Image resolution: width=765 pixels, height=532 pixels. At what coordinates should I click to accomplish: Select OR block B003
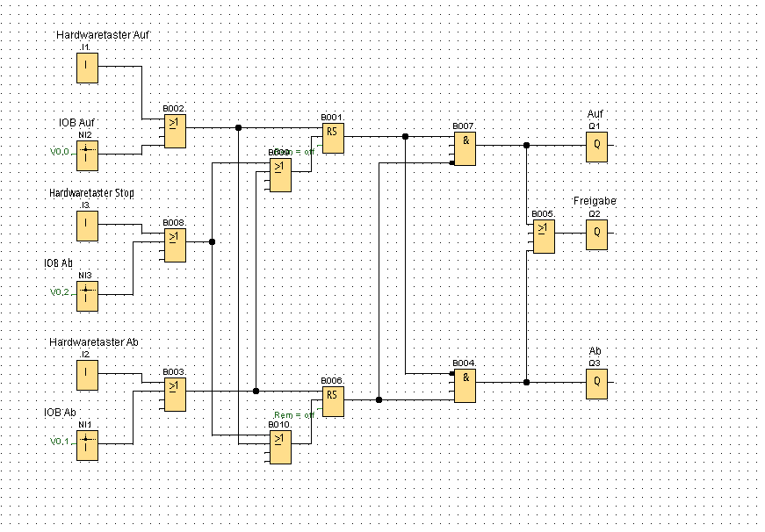175,394
